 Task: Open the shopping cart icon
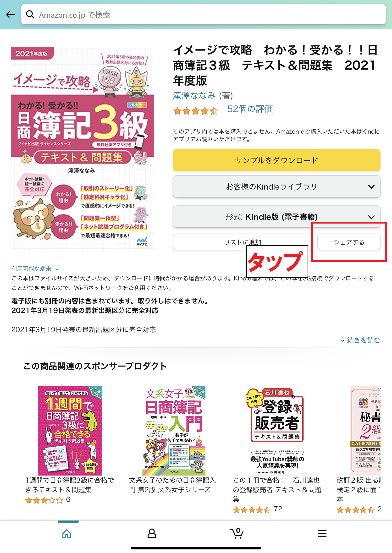(237, 533)
